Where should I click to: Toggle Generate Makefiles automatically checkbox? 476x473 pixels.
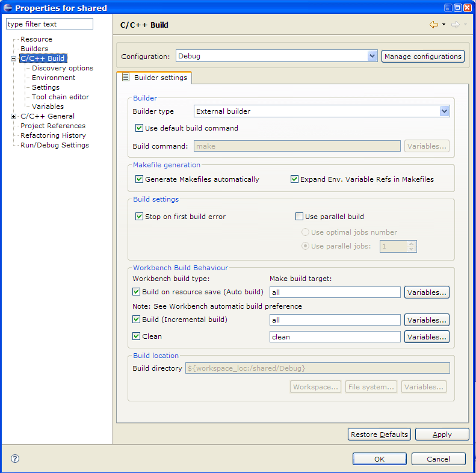139,179
